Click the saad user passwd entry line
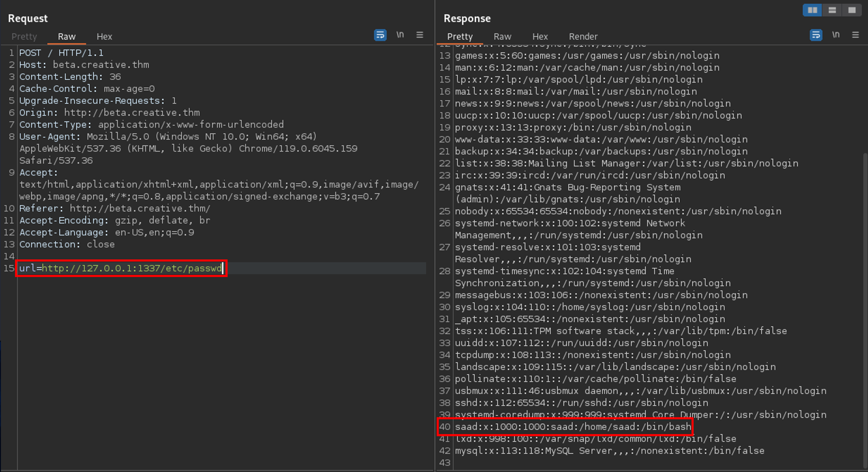Screen dimensions: 868x472 573,427
